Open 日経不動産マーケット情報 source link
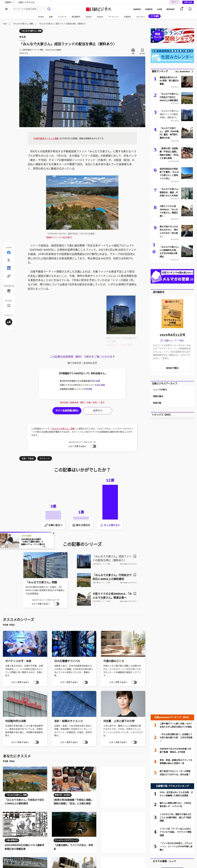The height and width of the screenshot is (868, 197). tap(46, 138)
